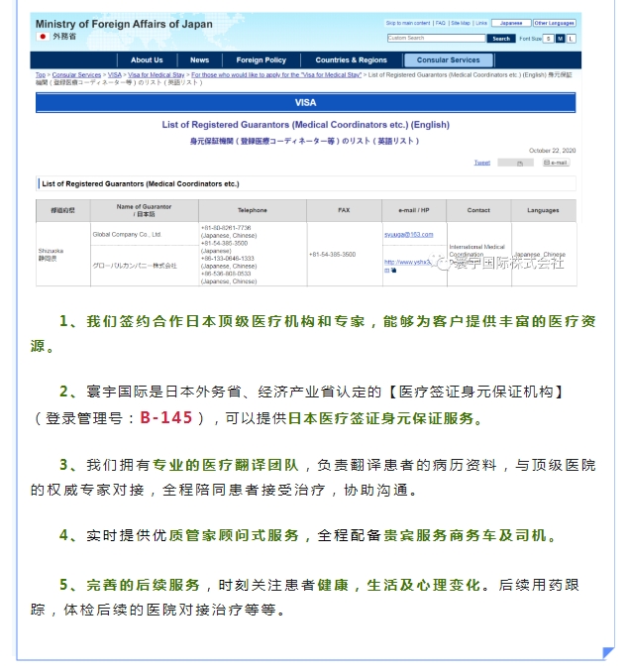Click the FAX column header
Screen dimensions: 629x672
coord(344,210)
